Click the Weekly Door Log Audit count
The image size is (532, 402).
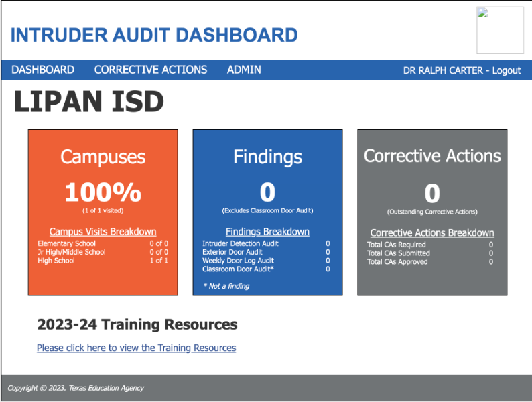click(x=328, y=261)
